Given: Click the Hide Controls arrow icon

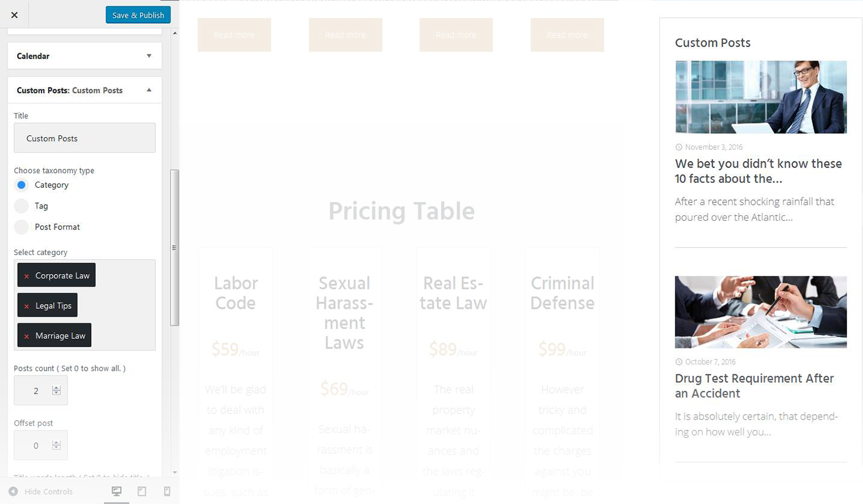Looking at the screenshot, I should tap(13, 491).
